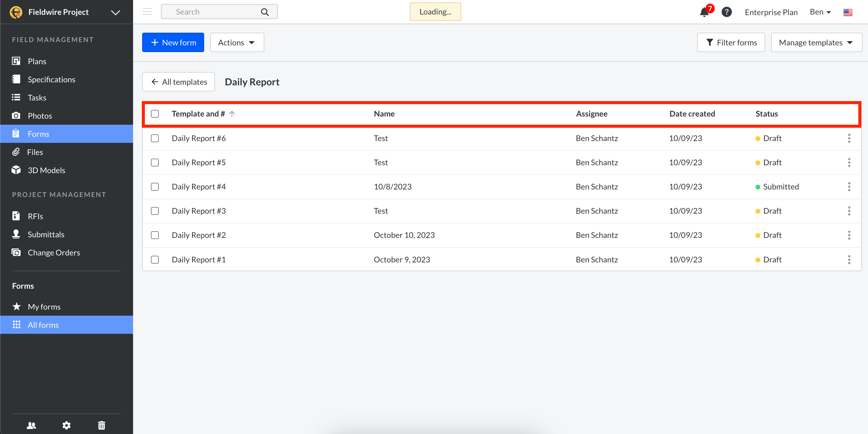Expand the Fieldwire Project switcher chevron
This screenshot has width=868, height=434.
[116, 12]
